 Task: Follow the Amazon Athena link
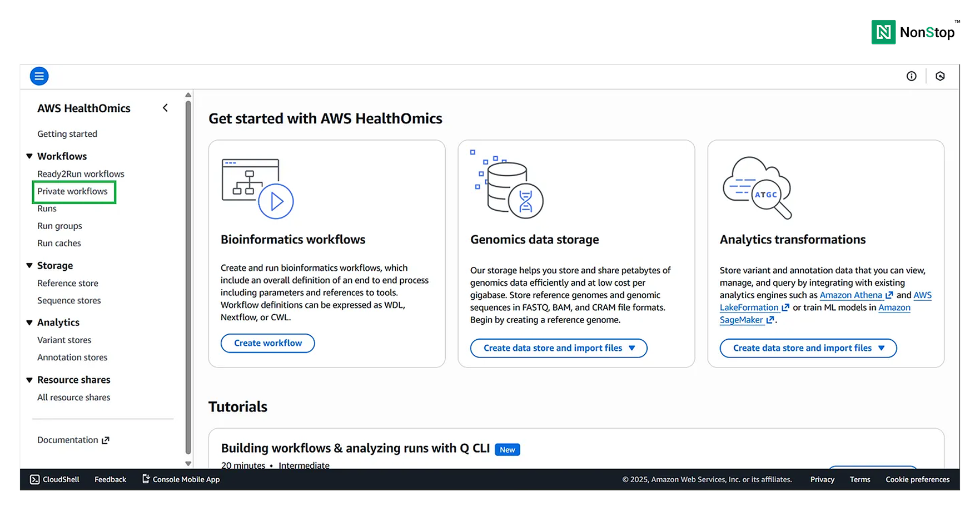[856, 295]
